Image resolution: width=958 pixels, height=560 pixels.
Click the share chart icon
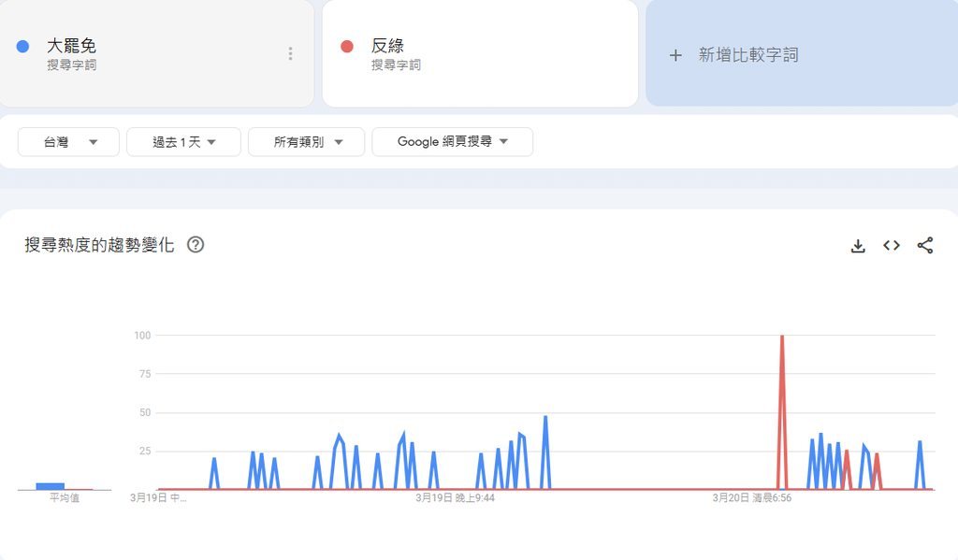click(x=925, y=246)
